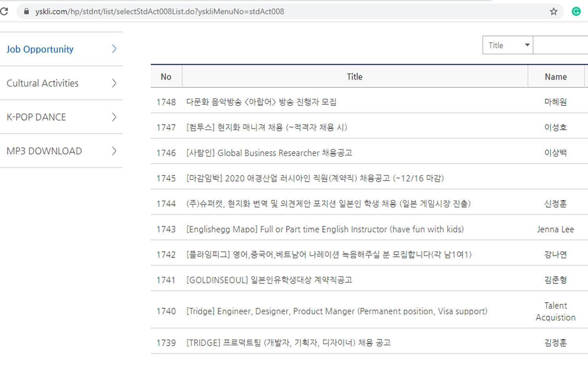Click the arrow beside K-POP DANCE
Viewport: 588px width, 392px height.
coord(114,117)
